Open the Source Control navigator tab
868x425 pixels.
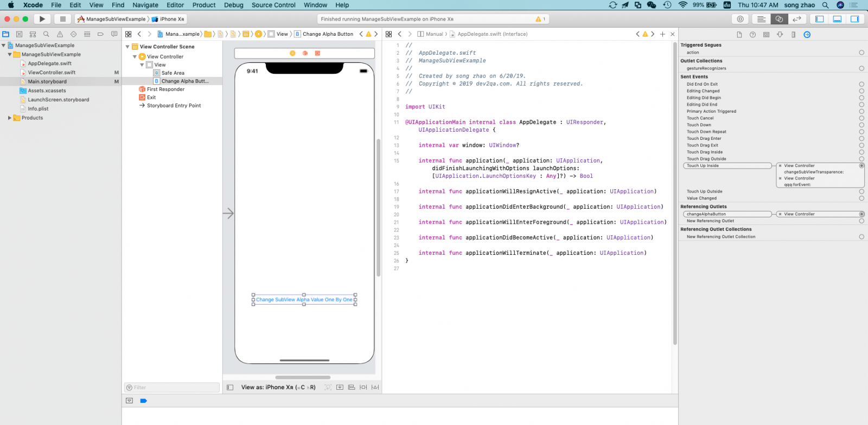[x=19, y=34]
